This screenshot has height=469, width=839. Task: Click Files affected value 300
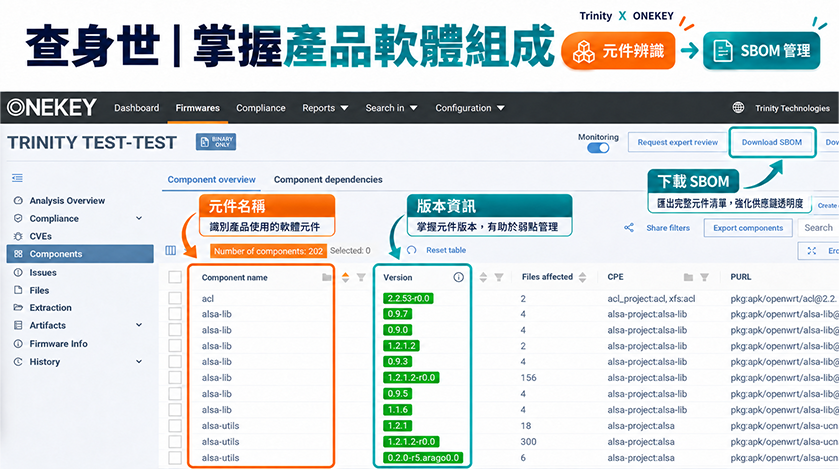click(528, 442)
